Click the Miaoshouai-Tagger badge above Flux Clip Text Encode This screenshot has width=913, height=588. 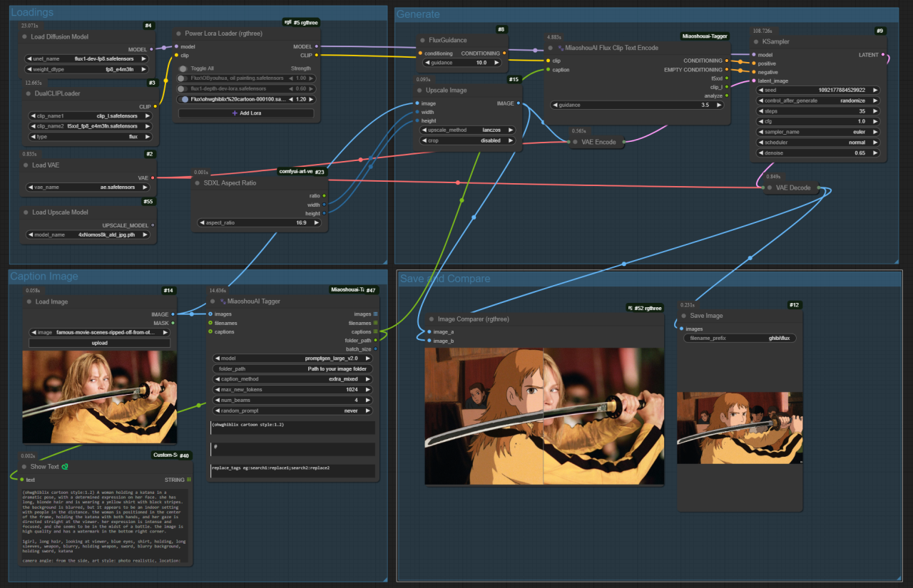705,36
